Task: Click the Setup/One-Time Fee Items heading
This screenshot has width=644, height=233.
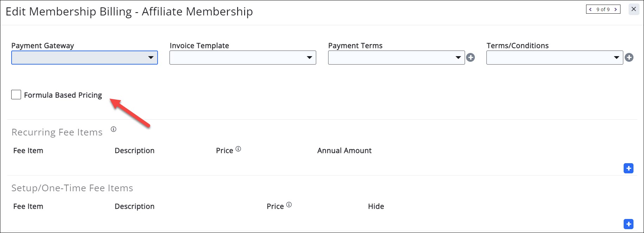Action: pos(72,188)
